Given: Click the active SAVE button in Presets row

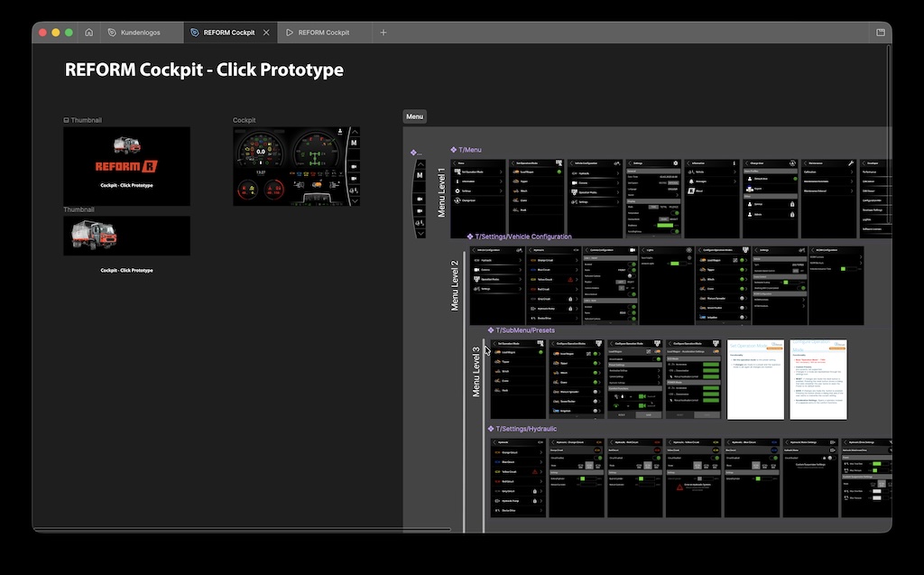Looking at the screenshot, I should point(648,414).
